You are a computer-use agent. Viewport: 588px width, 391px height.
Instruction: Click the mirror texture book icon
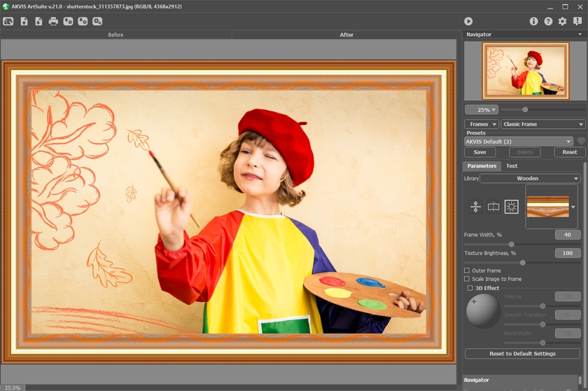click(x=493, y=207)
